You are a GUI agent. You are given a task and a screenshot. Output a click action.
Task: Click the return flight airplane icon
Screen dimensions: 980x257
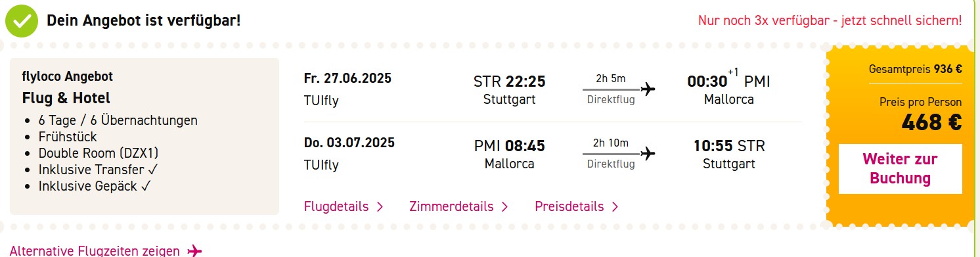(x=648, y=154)
